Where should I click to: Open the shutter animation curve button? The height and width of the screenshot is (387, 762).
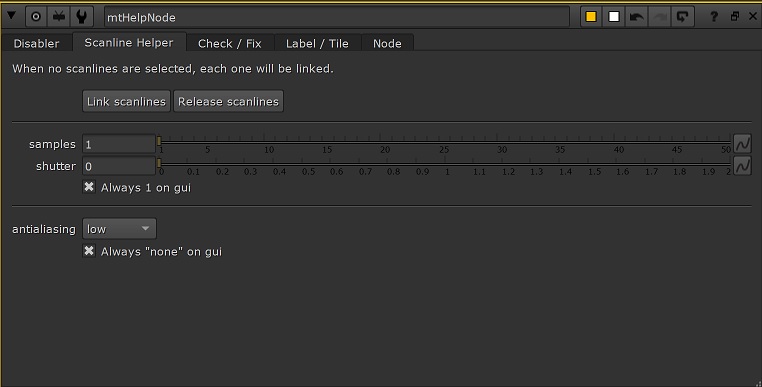pos(742,166)
